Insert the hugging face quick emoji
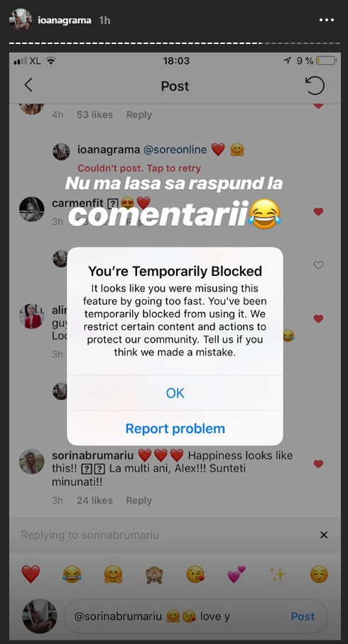Screen dimensions: 348x644 coord(113,574)
